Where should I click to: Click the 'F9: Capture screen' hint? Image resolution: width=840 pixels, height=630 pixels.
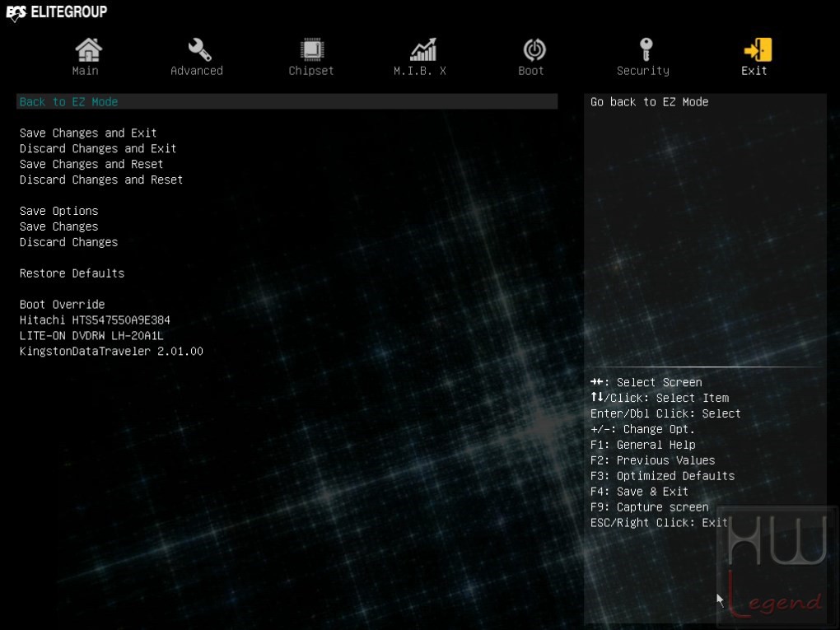649,506
